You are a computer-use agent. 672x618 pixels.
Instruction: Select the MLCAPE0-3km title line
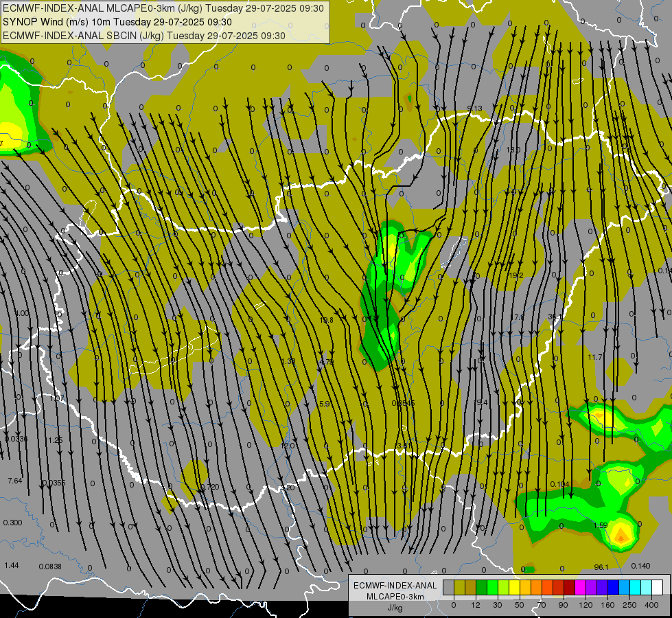pos(163,8)
